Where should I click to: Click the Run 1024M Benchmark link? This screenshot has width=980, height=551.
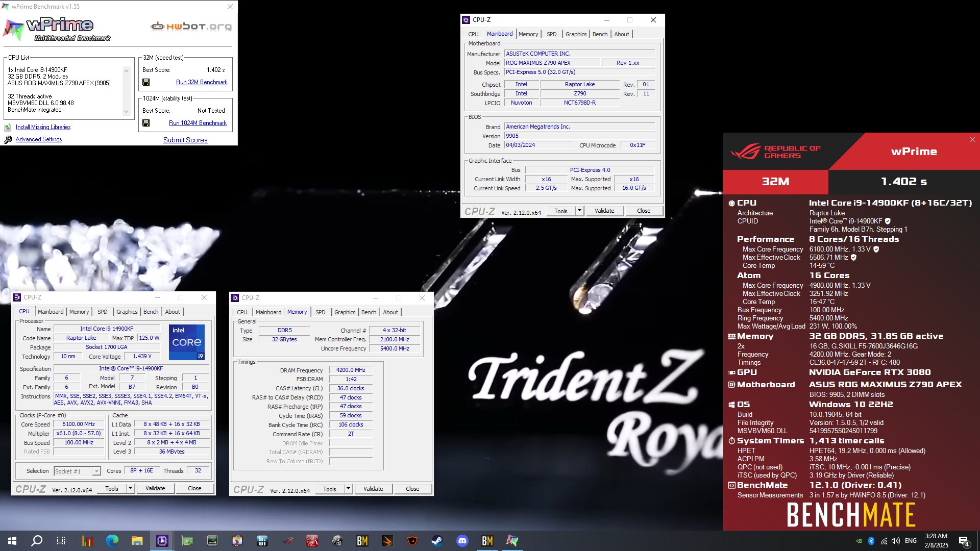198,123
